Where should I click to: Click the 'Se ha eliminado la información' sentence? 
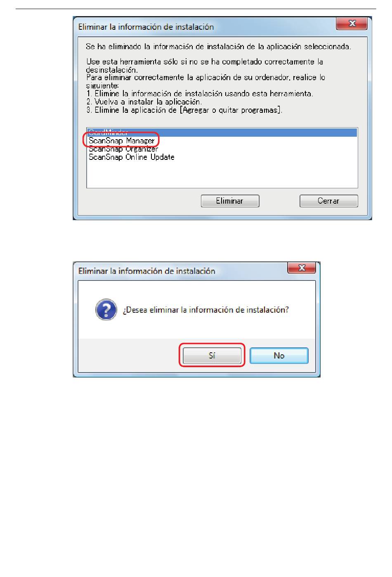[x=218, y=47]
